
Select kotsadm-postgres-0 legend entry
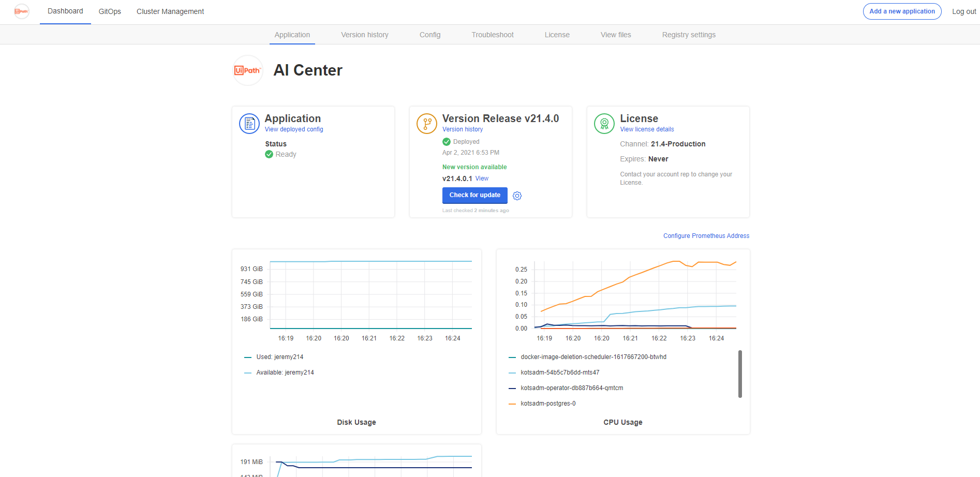click(x=542, y=404)
